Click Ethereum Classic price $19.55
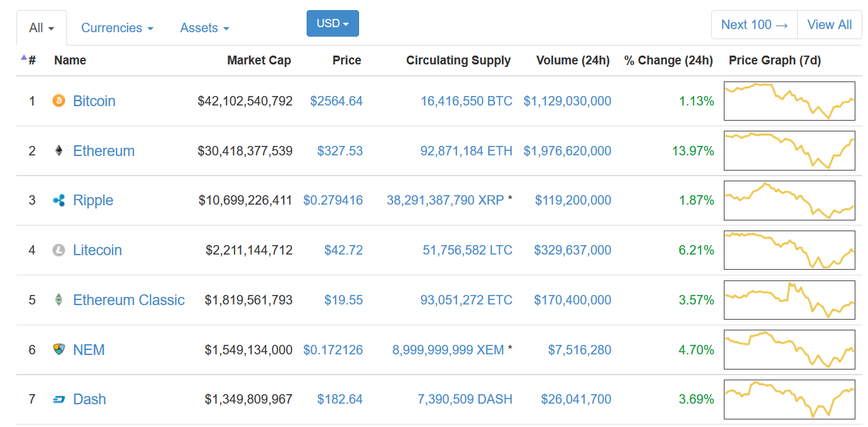The image size is (868, 427). (x=343, y=300)
